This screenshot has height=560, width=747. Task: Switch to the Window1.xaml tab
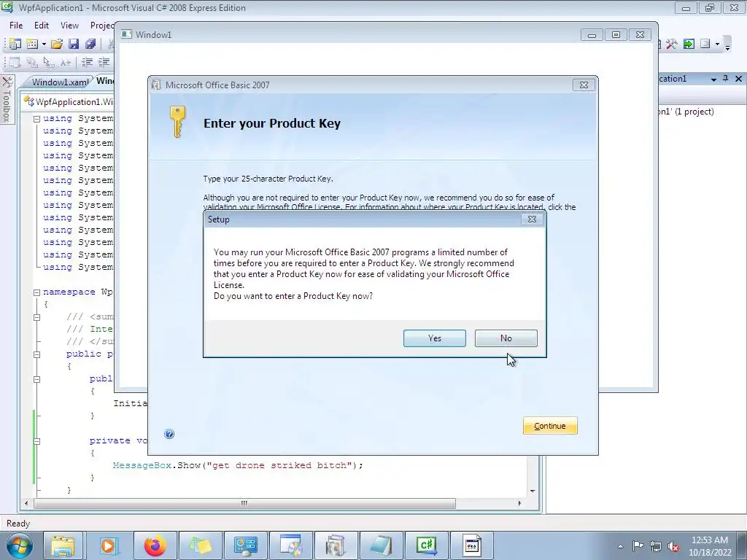click(x=60, y=82)
